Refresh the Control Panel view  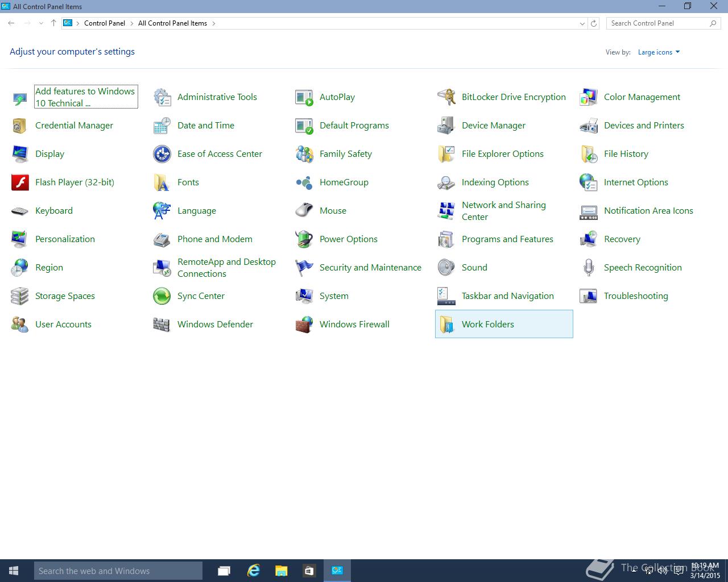(594, 23)
